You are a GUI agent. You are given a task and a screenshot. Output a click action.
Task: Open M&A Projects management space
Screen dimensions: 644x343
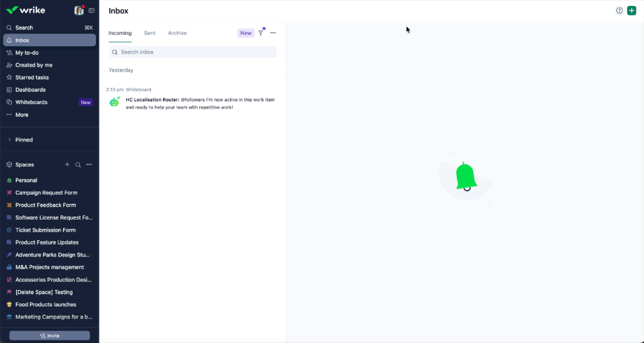point(49,267)
